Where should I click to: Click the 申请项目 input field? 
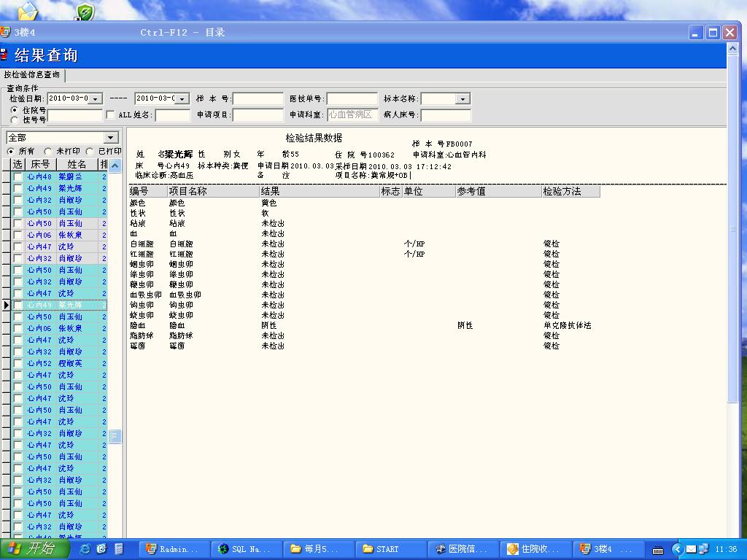click(x=258, y=114)
